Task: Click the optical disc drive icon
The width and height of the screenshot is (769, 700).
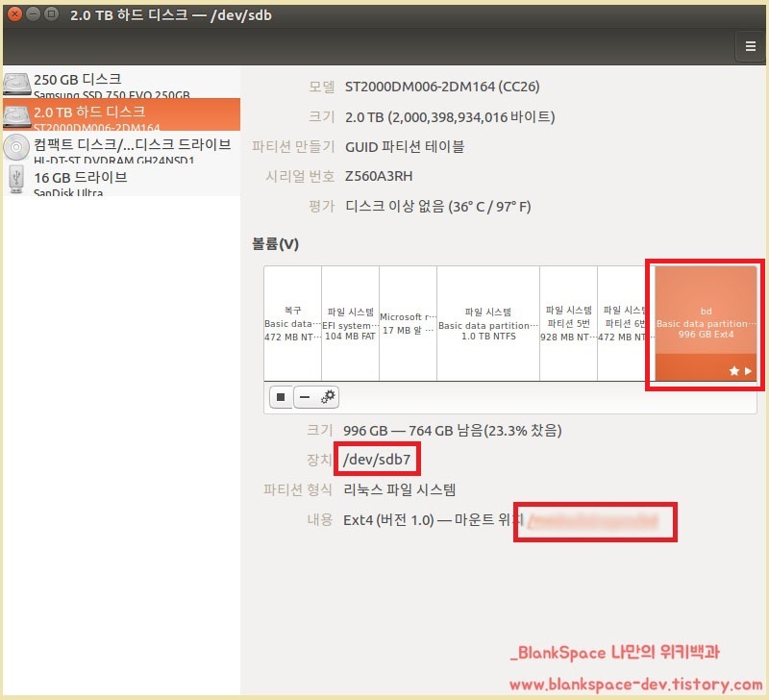Action: pyautogui.click(x=16, y=147)
